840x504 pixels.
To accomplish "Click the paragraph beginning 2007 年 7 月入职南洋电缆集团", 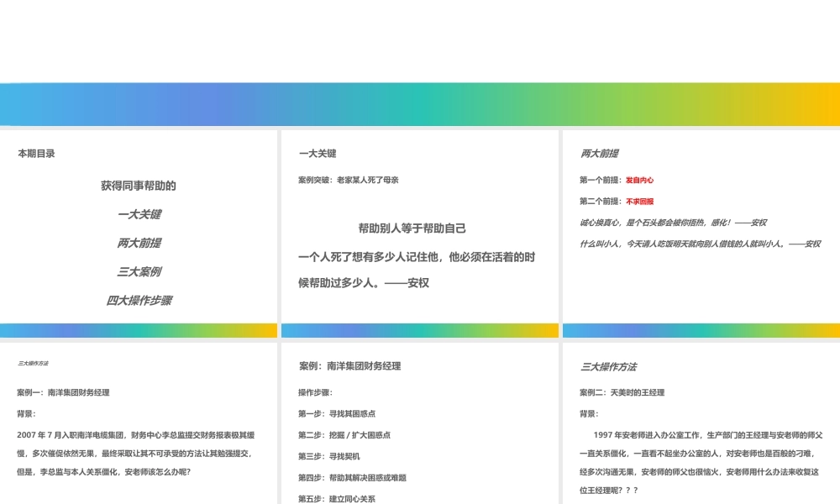I will pos(136,454).
